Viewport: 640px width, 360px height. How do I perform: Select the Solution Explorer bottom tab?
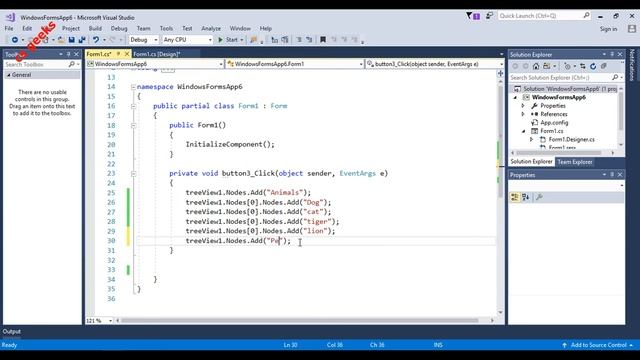click(531, 162)
